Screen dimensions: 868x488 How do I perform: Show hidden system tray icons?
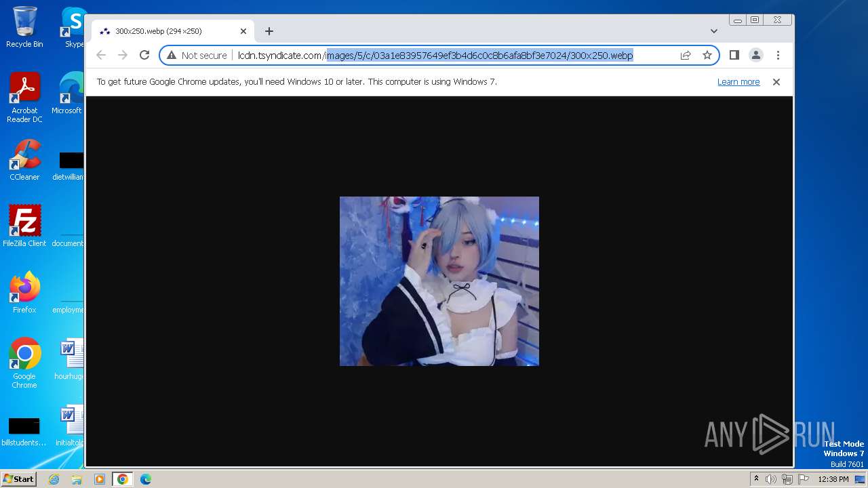756,479
